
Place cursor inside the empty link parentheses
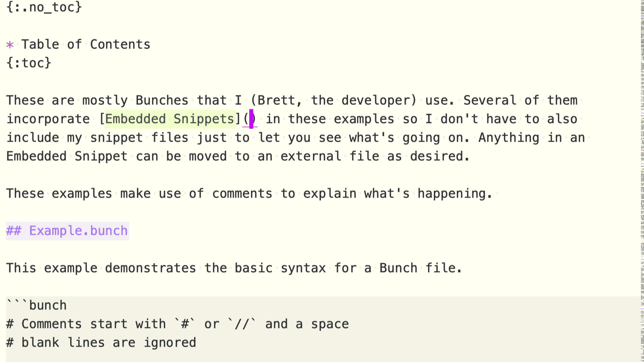(251, 119)
